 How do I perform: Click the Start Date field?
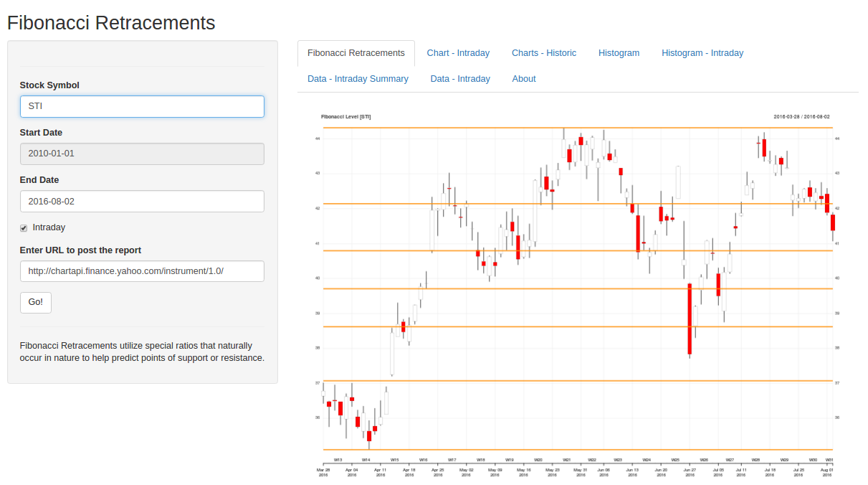[x=141, y=154]
